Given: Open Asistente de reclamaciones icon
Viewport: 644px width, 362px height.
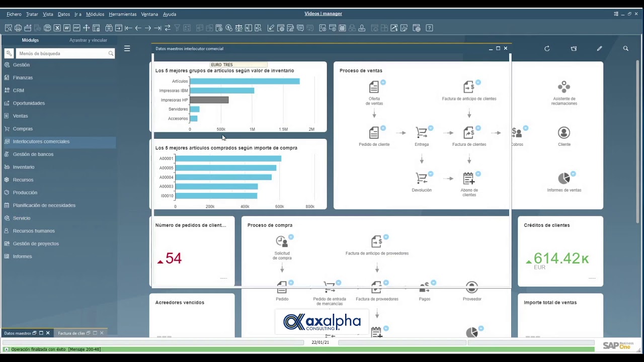Looking at the screenshot, I should [x=564, y=87].
